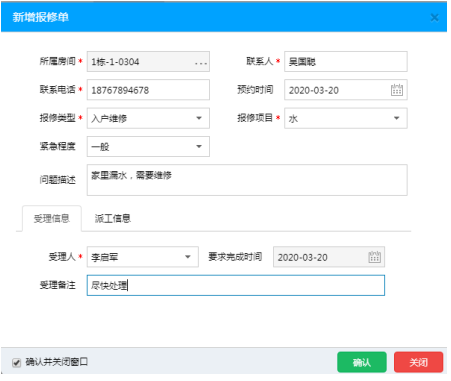Viewport: 451px width, 381px height.
Task: Open calendar picker for 预约时间
Action: coord(397,90)
